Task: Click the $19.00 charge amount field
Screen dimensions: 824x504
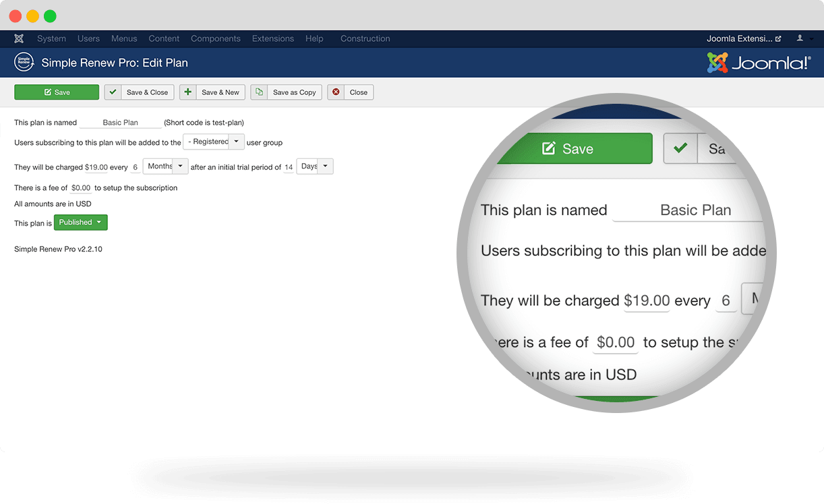Action: (x=96, y=167)
